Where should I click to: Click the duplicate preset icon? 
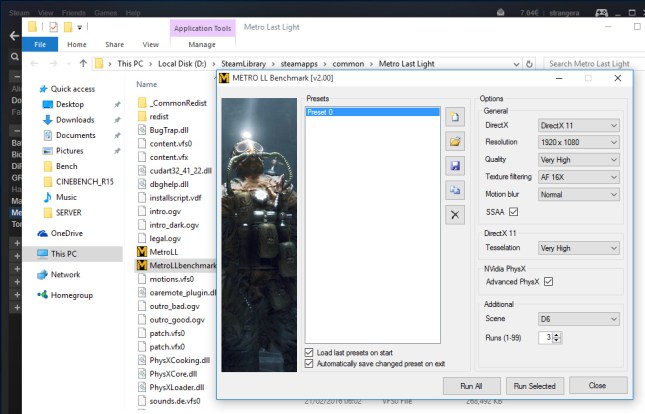point(456,189)
